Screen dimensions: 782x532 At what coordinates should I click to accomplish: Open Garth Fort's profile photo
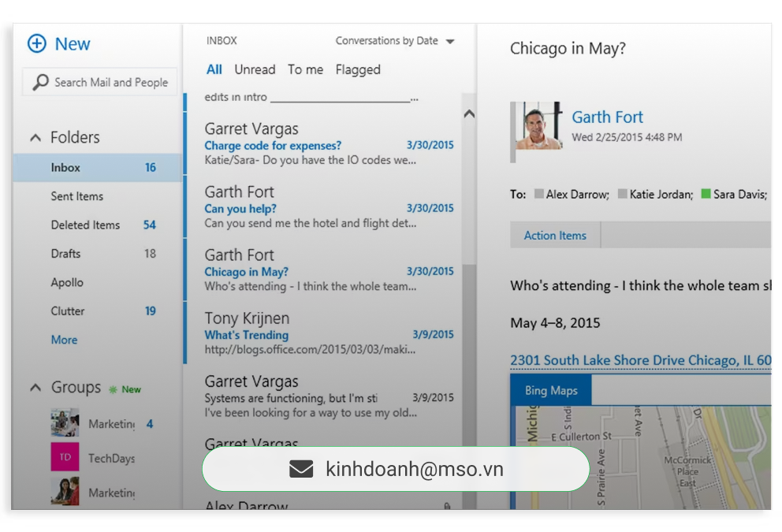(x=538, y=126)
